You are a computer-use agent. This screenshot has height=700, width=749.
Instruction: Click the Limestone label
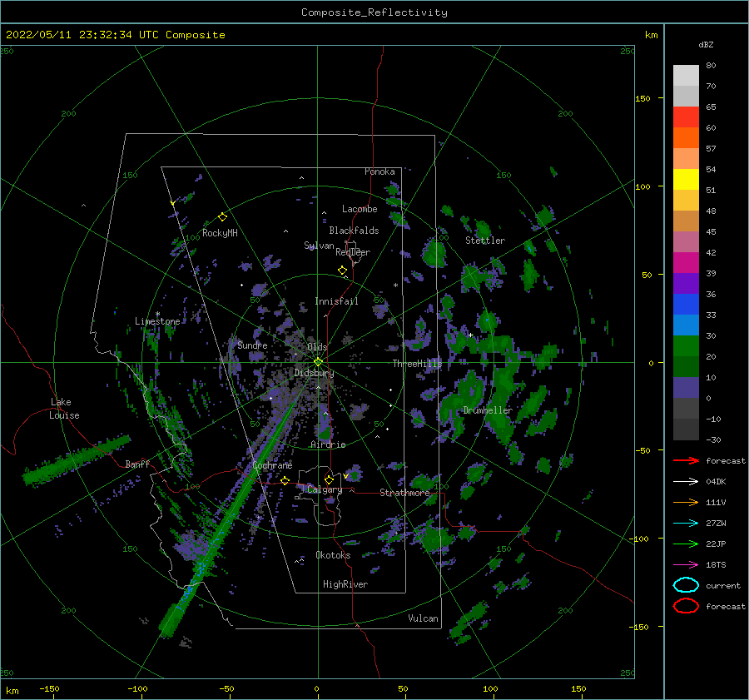click(157, 321)
